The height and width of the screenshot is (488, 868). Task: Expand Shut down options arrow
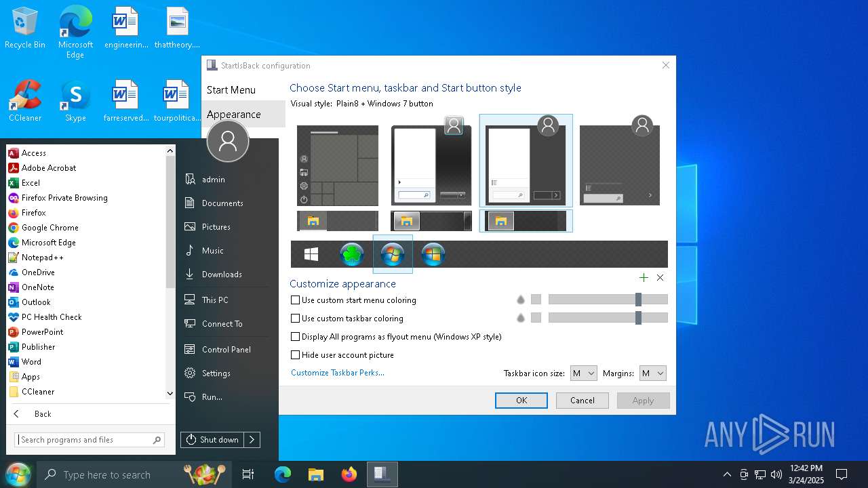click(x=252, y=440)
